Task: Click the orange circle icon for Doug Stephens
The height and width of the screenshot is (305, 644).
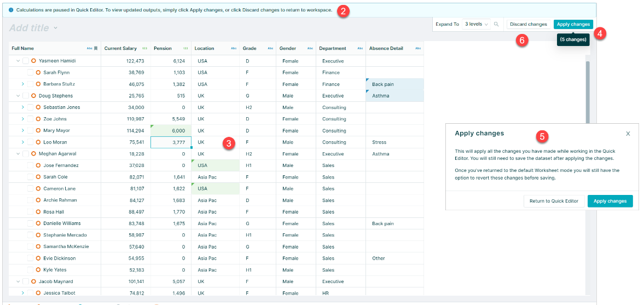Action: coord(34,96)
